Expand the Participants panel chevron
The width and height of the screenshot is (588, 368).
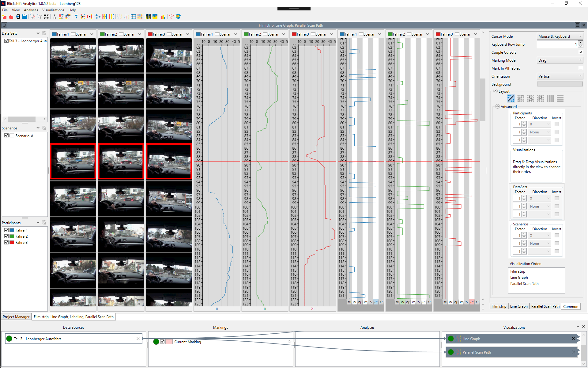click(38, 223)
